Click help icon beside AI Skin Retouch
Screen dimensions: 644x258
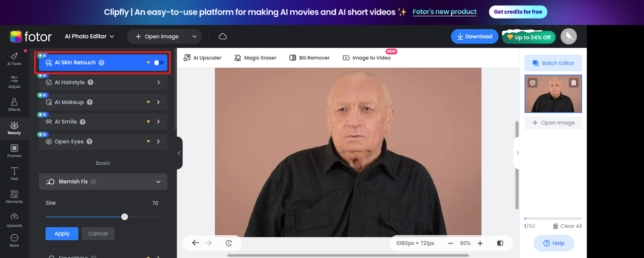101,63
